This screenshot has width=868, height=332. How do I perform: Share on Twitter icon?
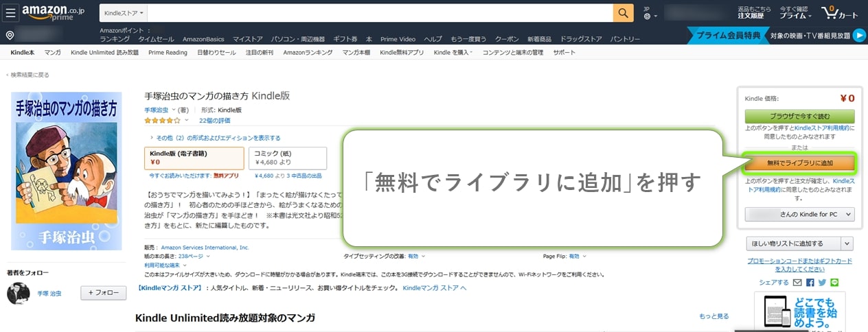coord(822,282)
